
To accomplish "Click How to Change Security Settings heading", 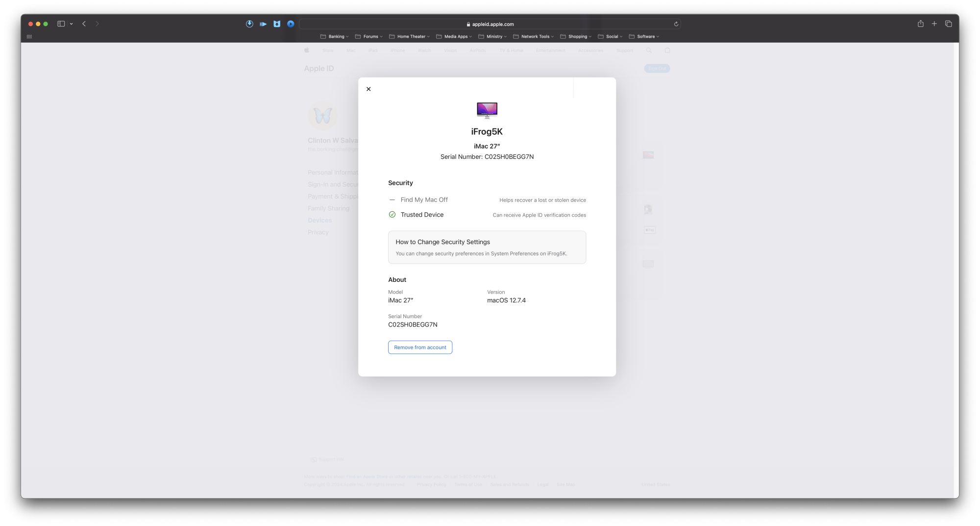I will pos(442,242).
